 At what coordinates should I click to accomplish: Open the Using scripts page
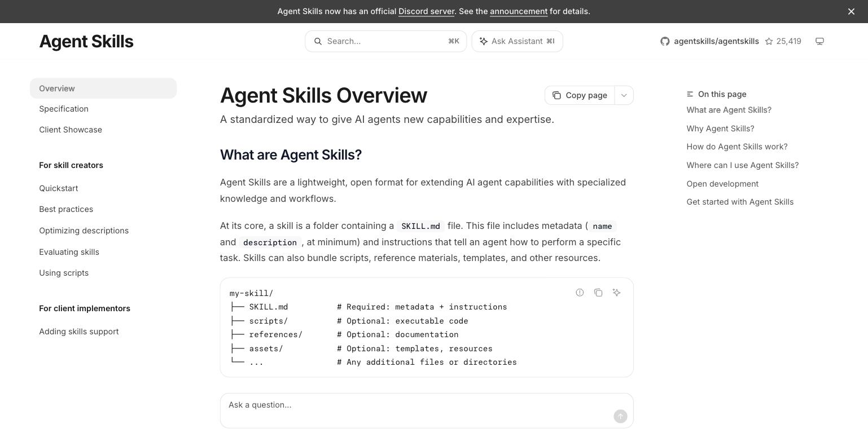pos(64,273)
